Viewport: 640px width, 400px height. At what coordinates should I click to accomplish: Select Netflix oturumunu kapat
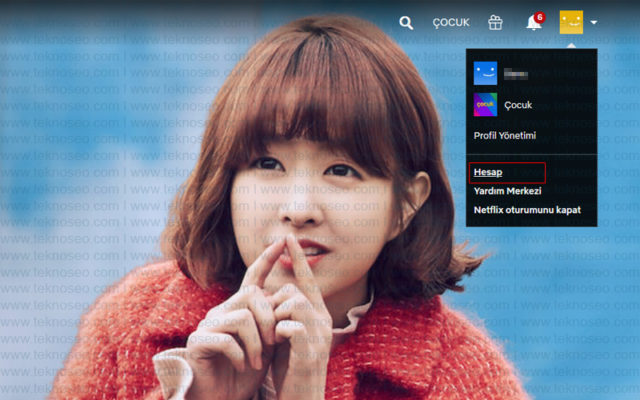[527, 210]
